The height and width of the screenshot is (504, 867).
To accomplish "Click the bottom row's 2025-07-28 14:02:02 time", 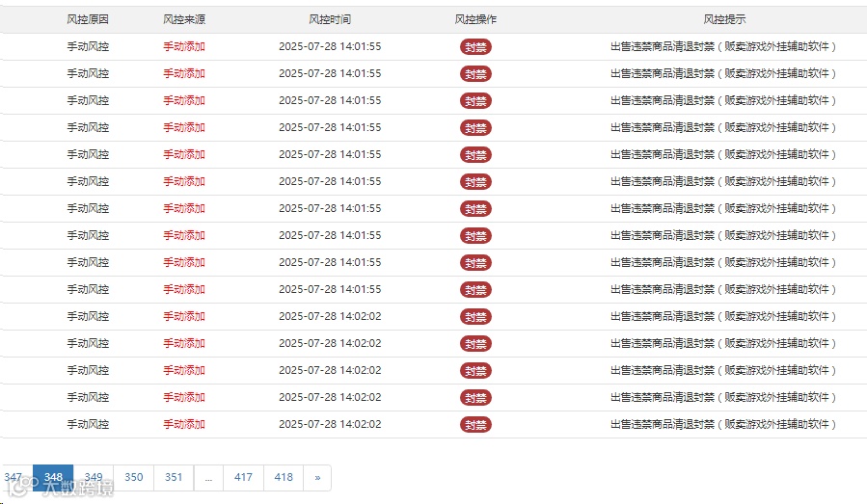I will pyautogui.click(x=330, y=424).
